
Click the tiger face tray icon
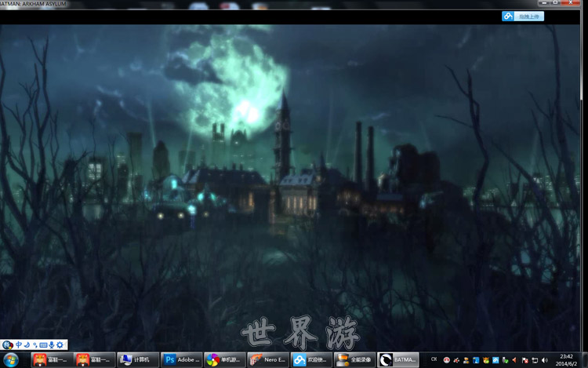pyautogui.click(x=485, y=360)
